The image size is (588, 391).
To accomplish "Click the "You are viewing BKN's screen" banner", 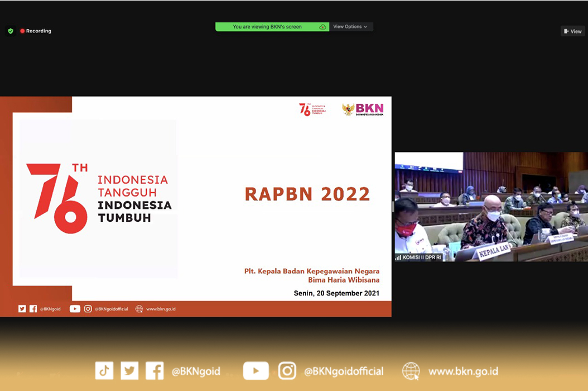I will 267,27.
